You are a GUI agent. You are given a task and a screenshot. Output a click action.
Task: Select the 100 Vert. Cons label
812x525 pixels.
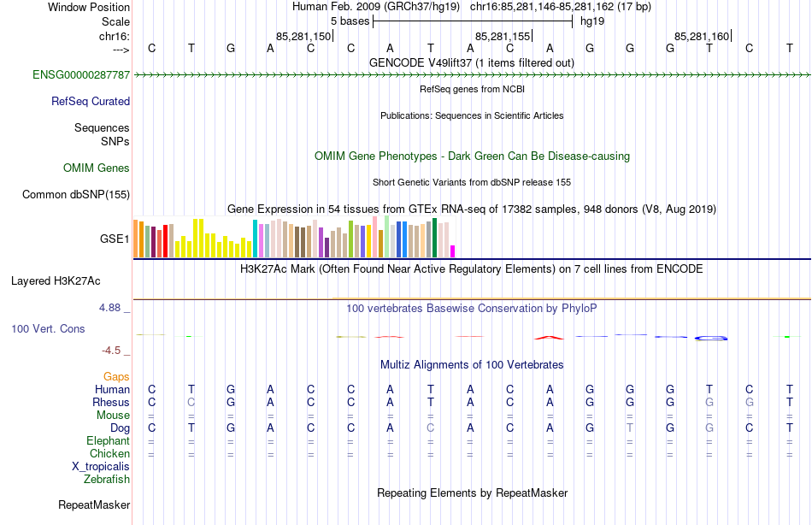pos(48,328)
